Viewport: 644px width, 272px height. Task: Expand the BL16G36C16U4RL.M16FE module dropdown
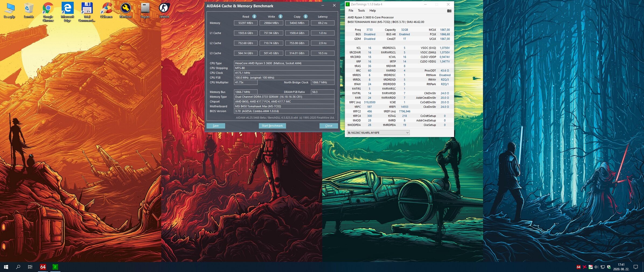click(x=378, y=133)
